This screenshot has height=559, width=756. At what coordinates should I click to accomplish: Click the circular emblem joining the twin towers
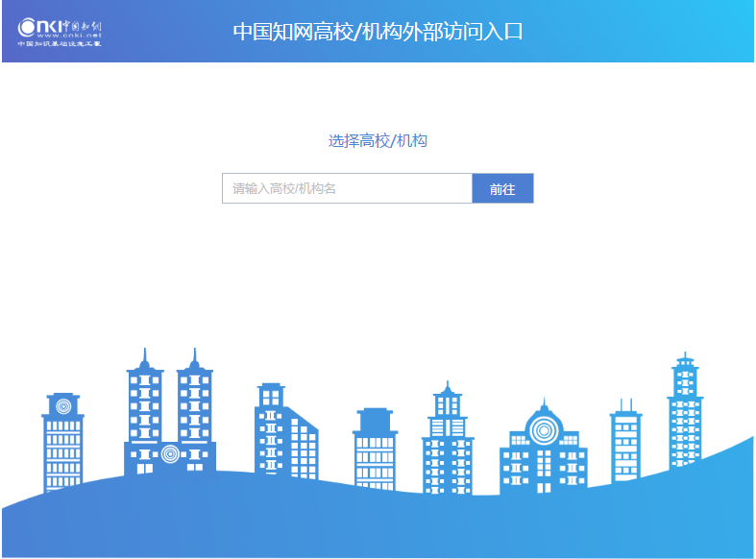coord(170,453)
